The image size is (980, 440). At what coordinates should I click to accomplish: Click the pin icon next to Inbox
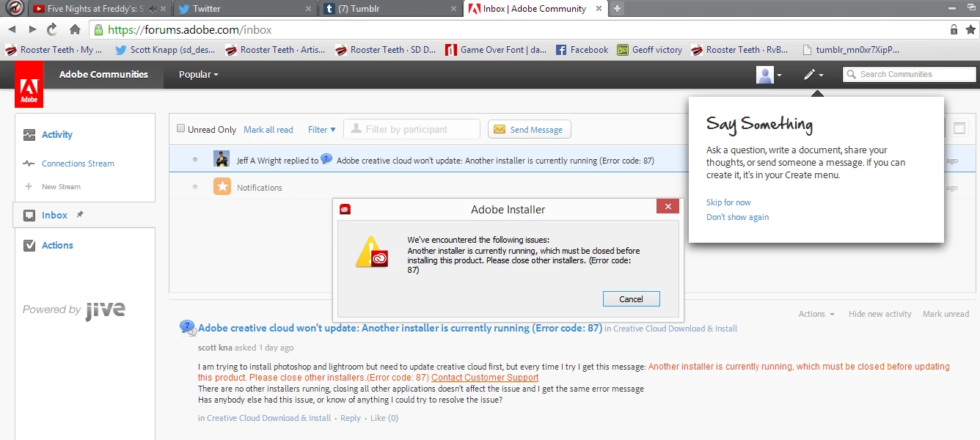pyautogui.click(x=80, y=215)
